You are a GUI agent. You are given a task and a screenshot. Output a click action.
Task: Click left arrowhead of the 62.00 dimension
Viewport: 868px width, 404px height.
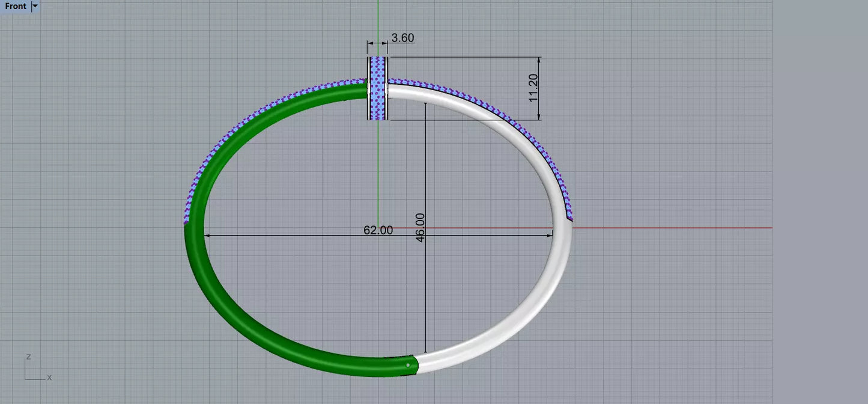[208, 236]
